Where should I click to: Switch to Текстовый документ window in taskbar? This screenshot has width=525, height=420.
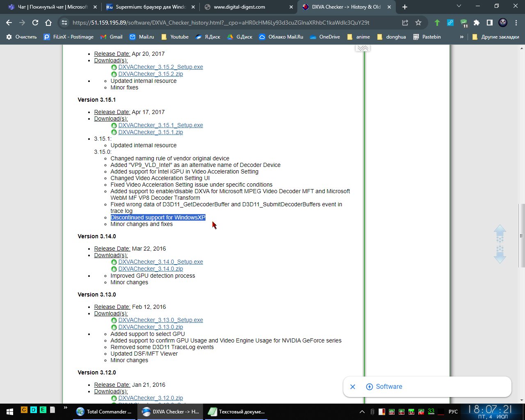click(237, 411)
